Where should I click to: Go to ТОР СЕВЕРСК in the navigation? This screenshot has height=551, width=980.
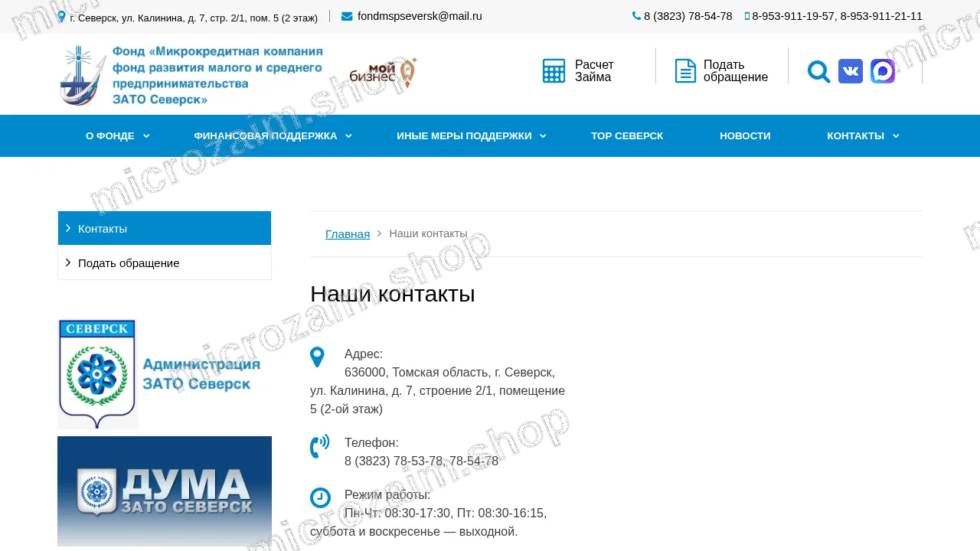[627, 136]
